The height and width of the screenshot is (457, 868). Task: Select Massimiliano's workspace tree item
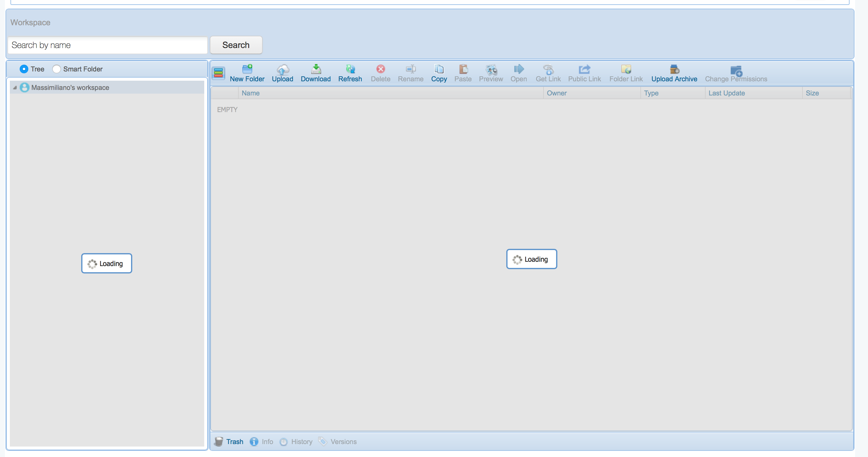pyautogui.click(x=70, y=88)
